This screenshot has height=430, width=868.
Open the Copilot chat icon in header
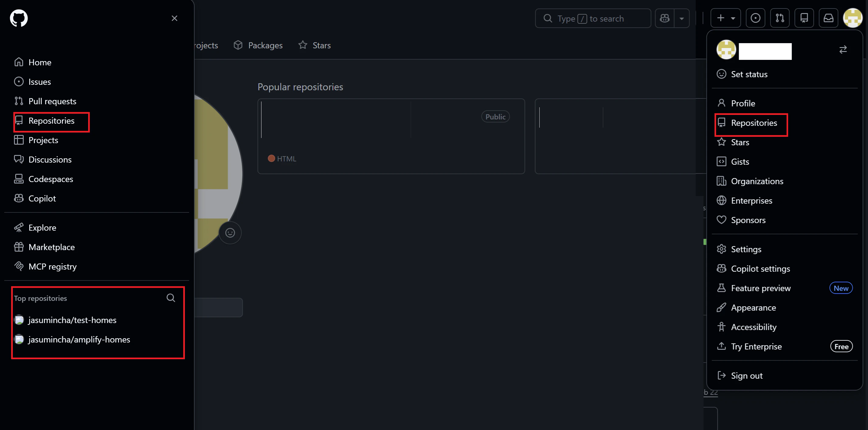point(665,18)
